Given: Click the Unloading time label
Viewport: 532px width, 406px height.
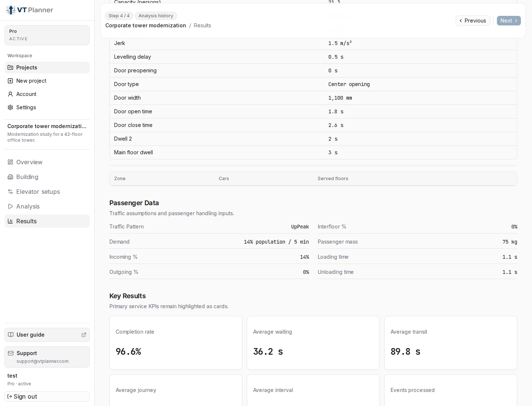Looking at the screenshot, I should point(335,272).
